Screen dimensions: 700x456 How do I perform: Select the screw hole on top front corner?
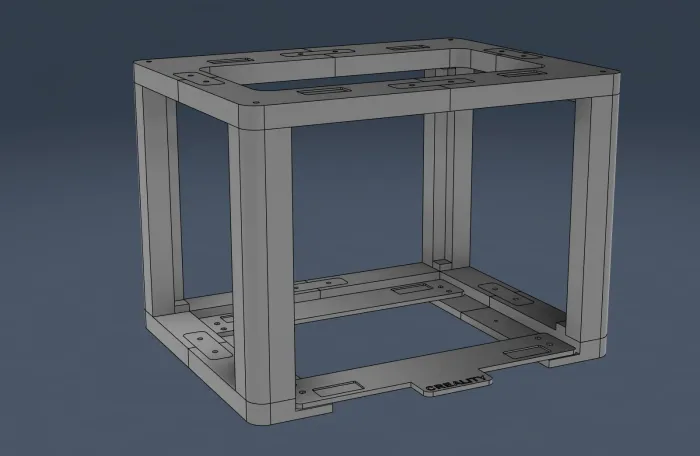point(258,101)
